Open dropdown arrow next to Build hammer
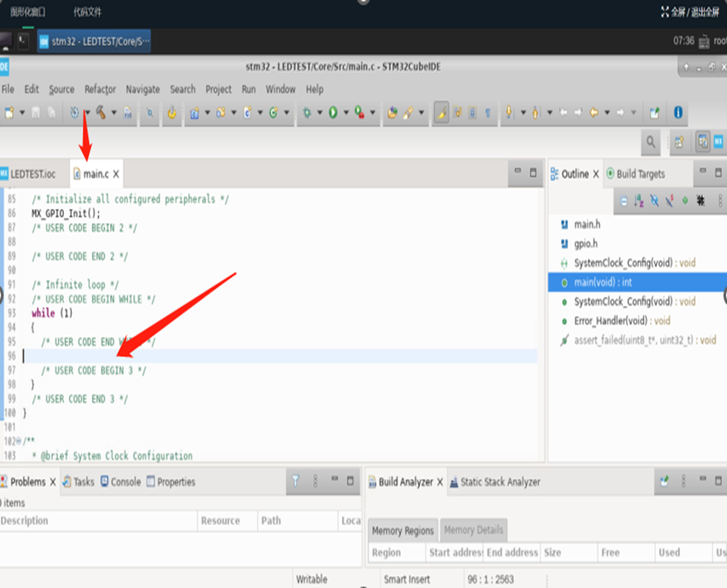Screen dimensions: 727x588 114,113
